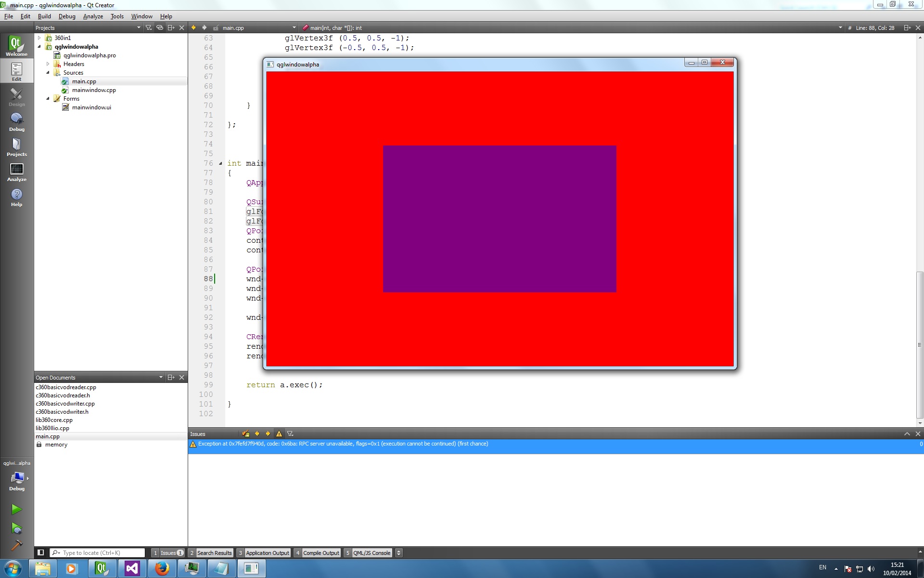Switch to Application Output pane tab
924x578 pixels.
(267, 552)
